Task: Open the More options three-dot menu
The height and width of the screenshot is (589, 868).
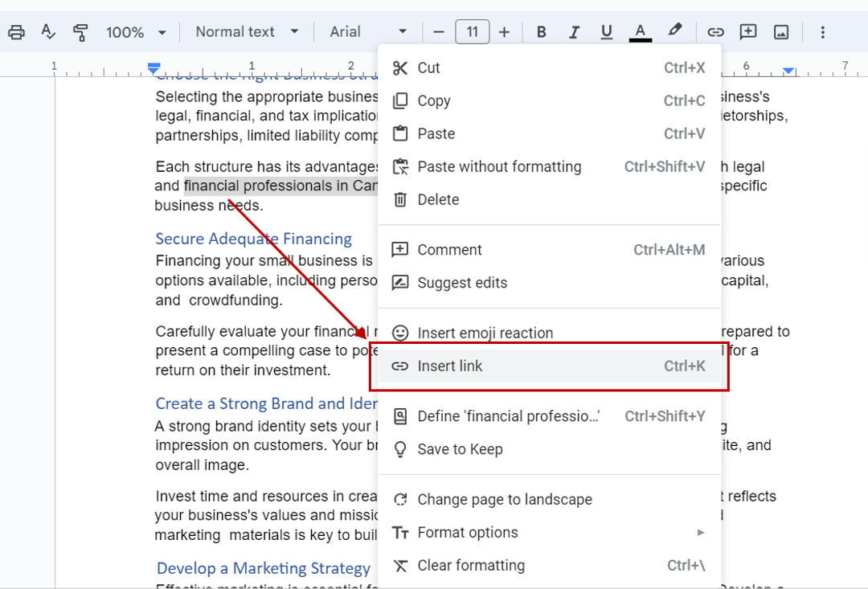Action: (x=822, y=31)
